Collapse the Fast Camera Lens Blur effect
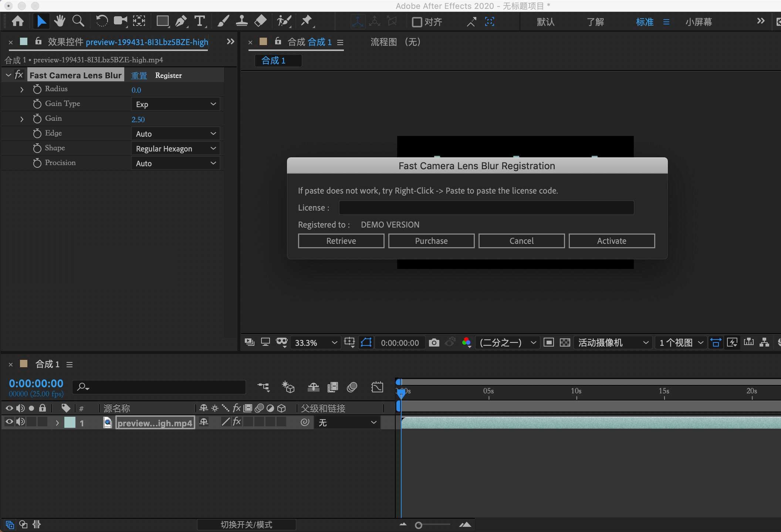 8,75
